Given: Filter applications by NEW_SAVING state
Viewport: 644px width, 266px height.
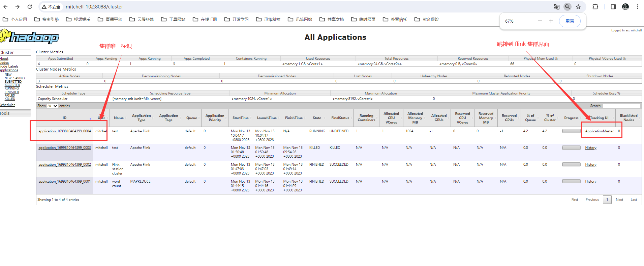Looking at the screenshot, I should (14, 78).
